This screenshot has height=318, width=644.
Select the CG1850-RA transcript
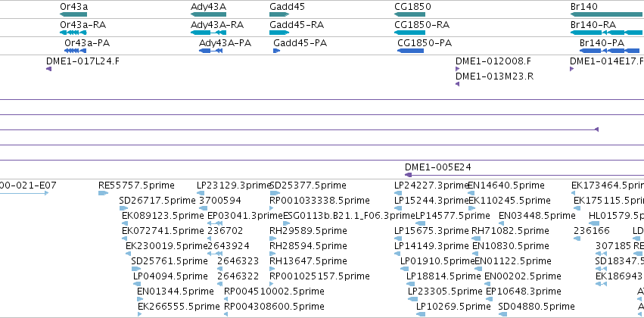click(x=409, y=33)
